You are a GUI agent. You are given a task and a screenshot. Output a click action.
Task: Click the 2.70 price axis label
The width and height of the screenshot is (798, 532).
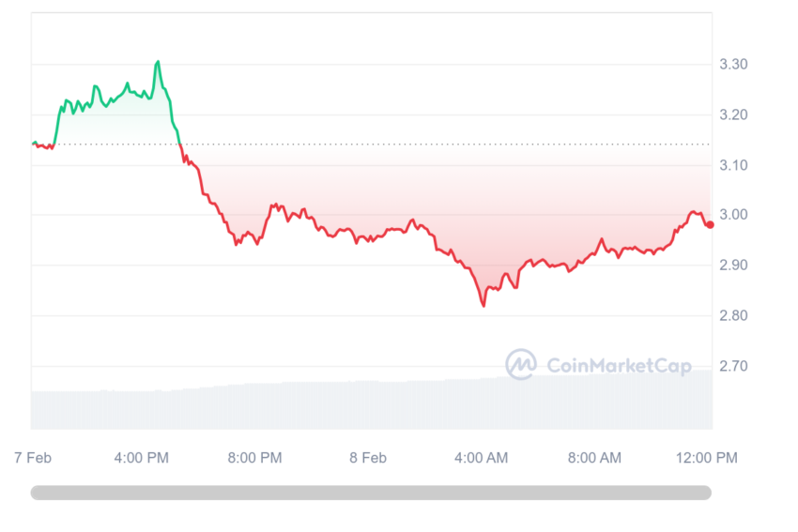(733, 366)
